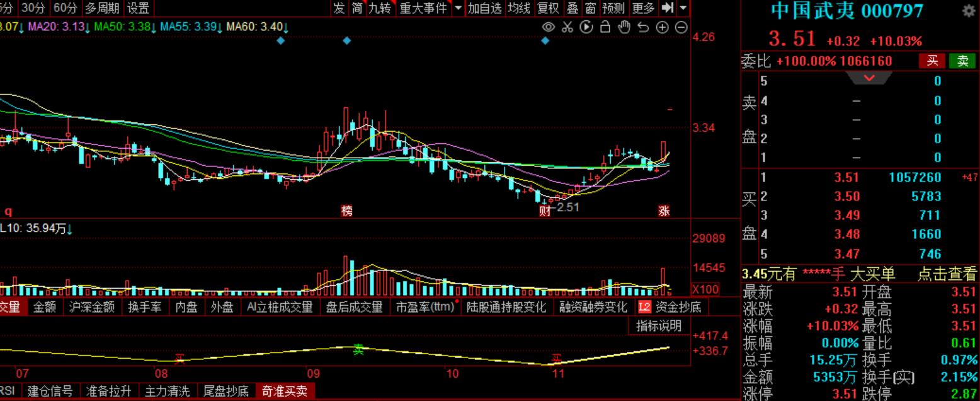980x401 pixels.
Task: Click the second blue diamond event marker
Action: click(346, 40)
